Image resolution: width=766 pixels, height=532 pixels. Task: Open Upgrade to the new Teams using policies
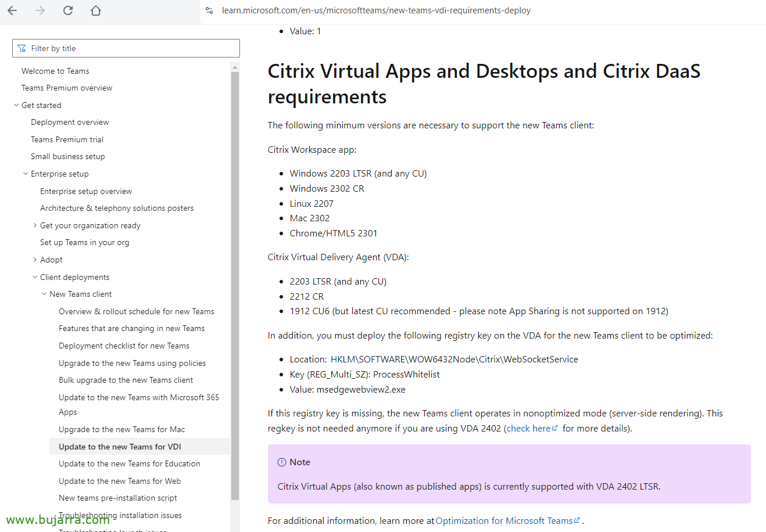coord(133,363)
